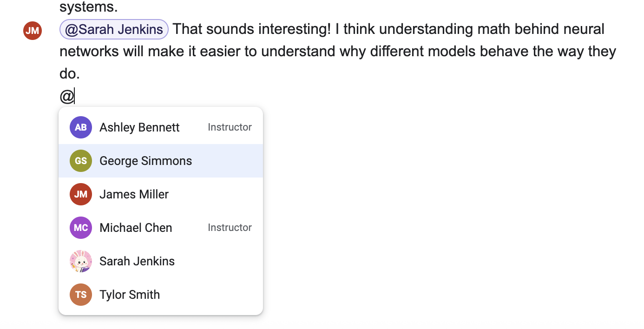Image resolution: width=644 pixels, height=329 pixels.
Task: Choose Tylor Smith from the dropdown
Action: point(161,295)
